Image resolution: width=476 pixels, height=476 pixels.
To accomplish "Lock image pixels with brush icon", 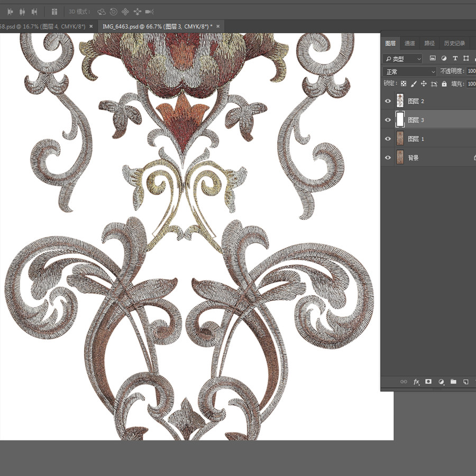I will pos(414,84).
